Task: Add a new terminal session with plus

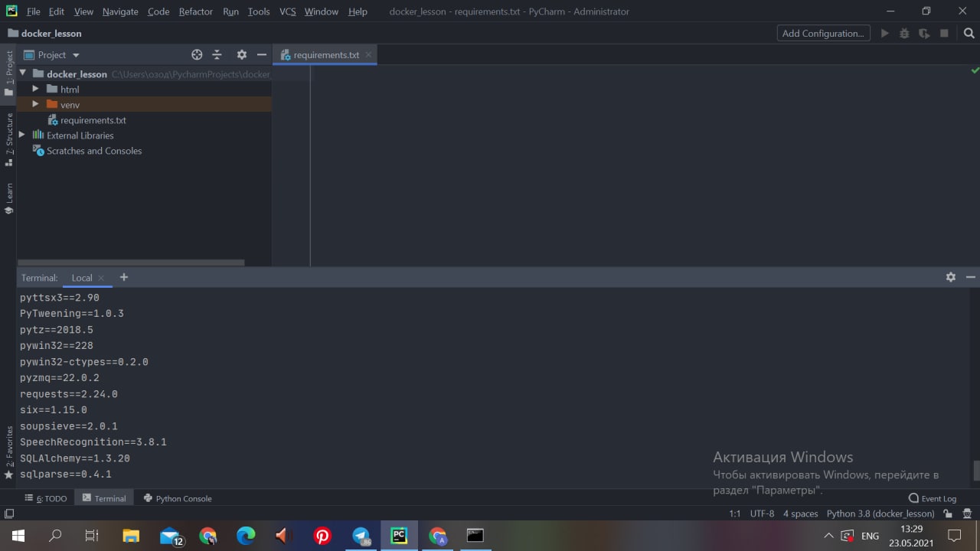Action: click(x=124, y=277)
